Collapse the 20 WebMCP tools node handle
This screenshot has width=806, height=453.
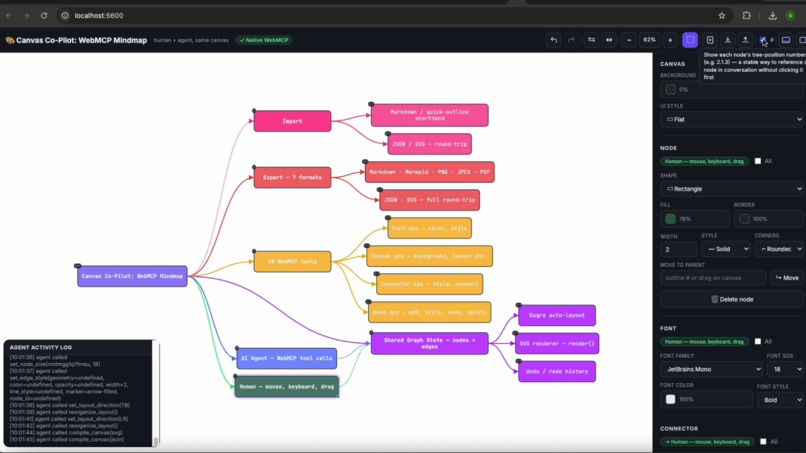(254, 251)
